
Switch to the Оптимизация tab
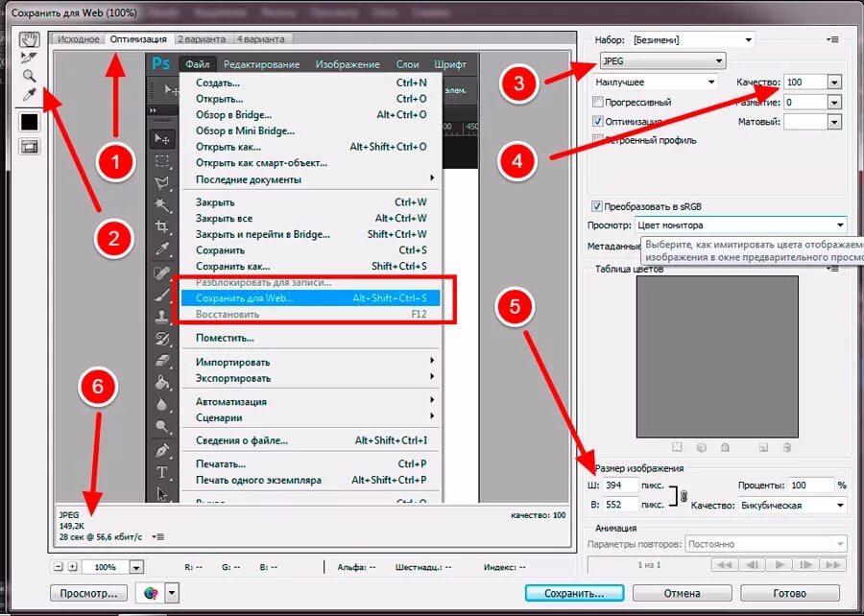(137, 39)
